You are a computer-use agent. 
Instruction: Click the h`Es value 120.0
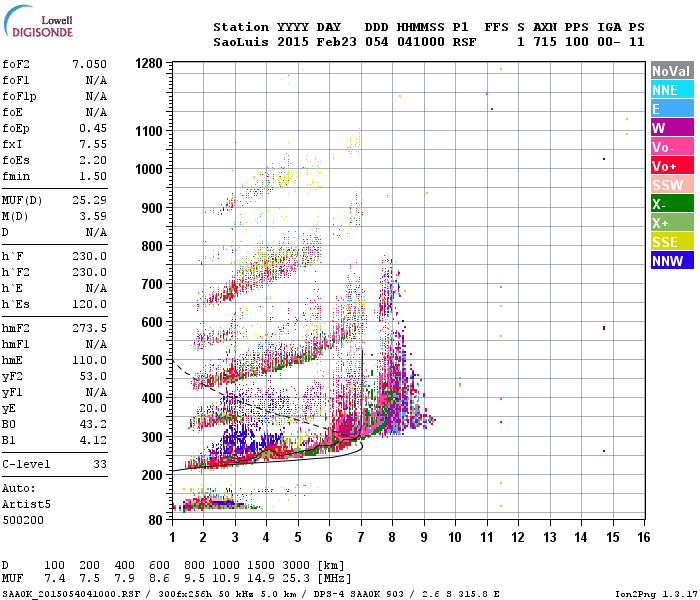tap(89, 304)
